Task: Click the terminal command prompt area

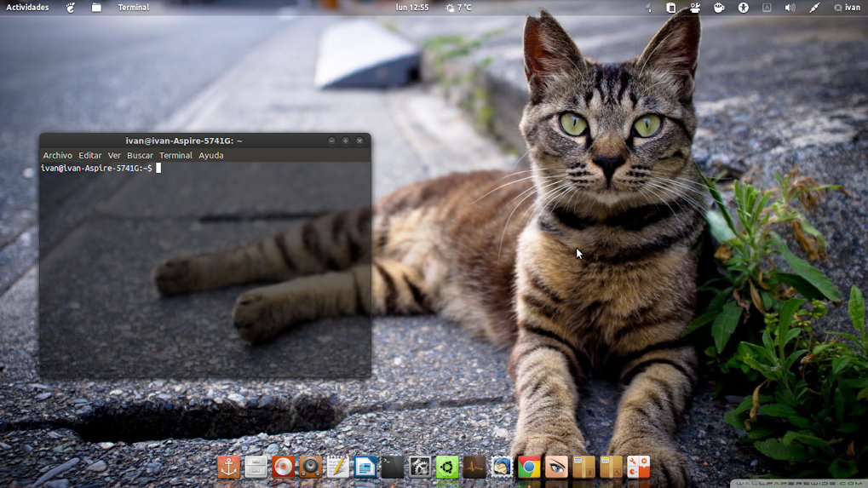Action: [x=204, y=255]
